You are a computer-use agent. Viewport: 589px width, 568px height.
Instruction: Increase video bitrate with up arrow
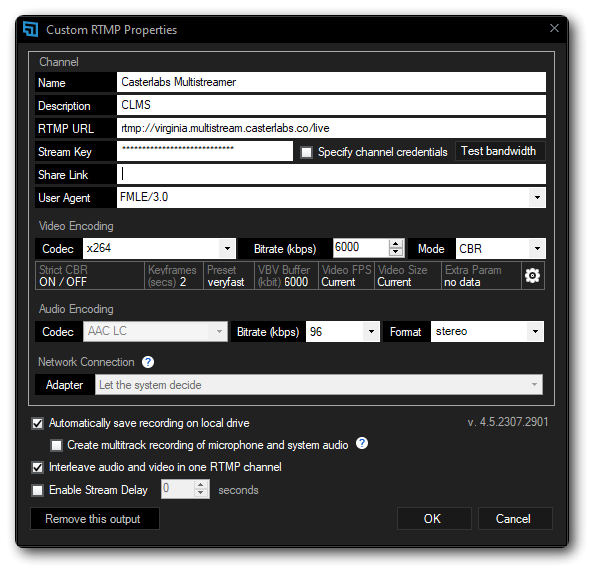click(x=396, y=244)
